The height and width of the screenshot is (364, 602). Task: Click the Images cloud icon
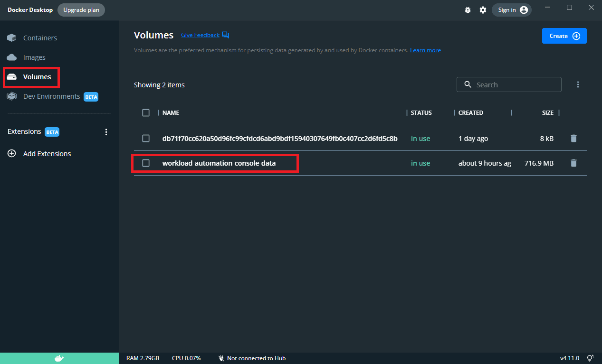pos(12,57)
